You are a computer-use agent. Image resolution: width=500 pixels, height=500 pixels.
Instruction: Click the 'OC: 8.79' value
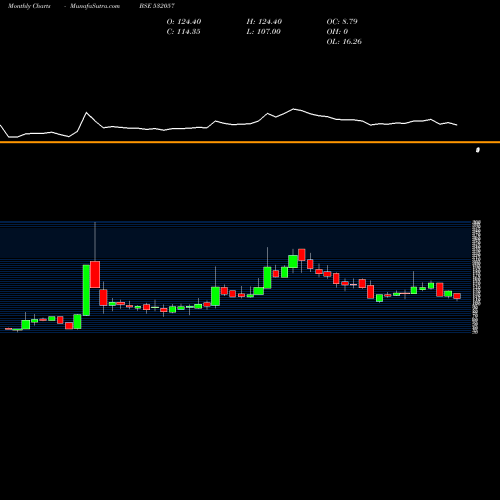pos(342,22)
